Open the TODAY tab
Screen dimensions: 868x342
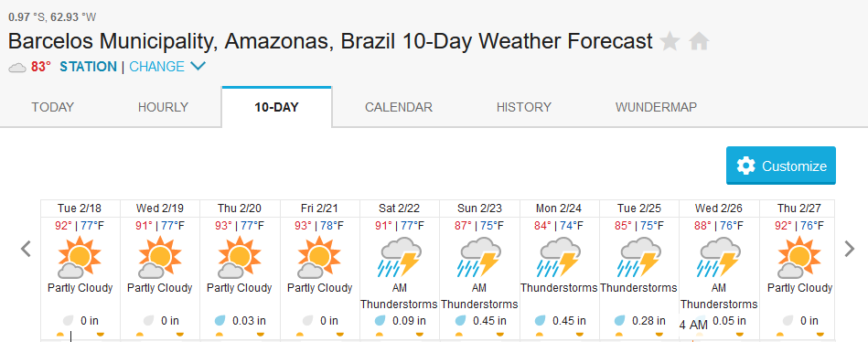52,107
